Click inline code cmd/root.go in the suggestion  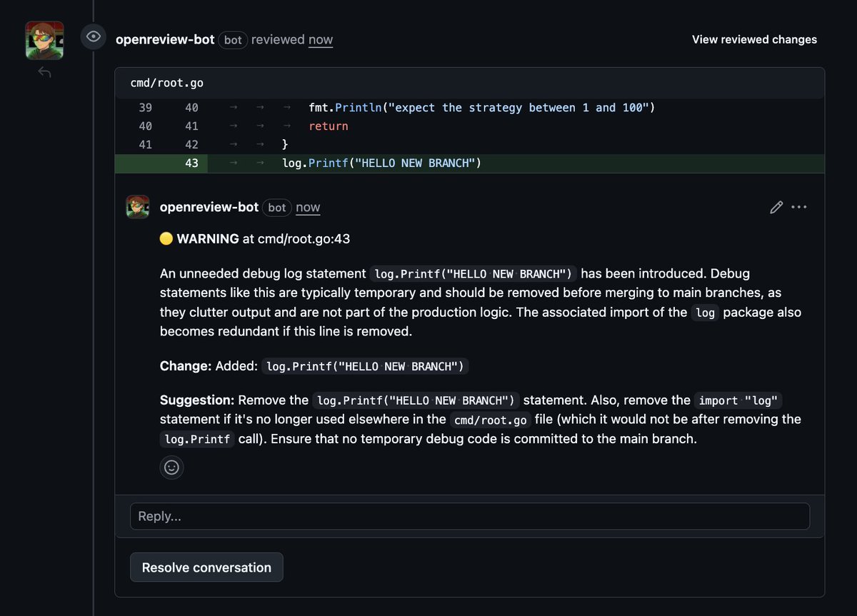(490, 420)
